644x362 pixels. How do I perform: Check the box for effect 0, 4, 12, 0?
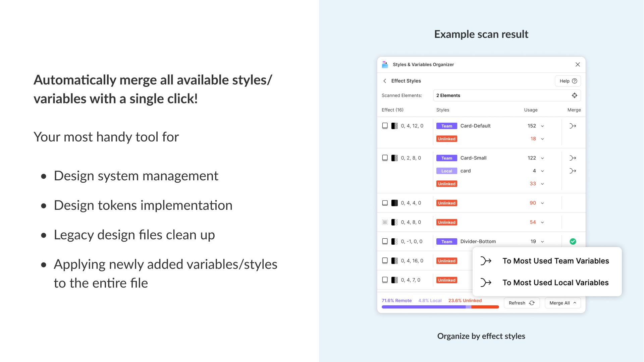(x=385, y=126)
